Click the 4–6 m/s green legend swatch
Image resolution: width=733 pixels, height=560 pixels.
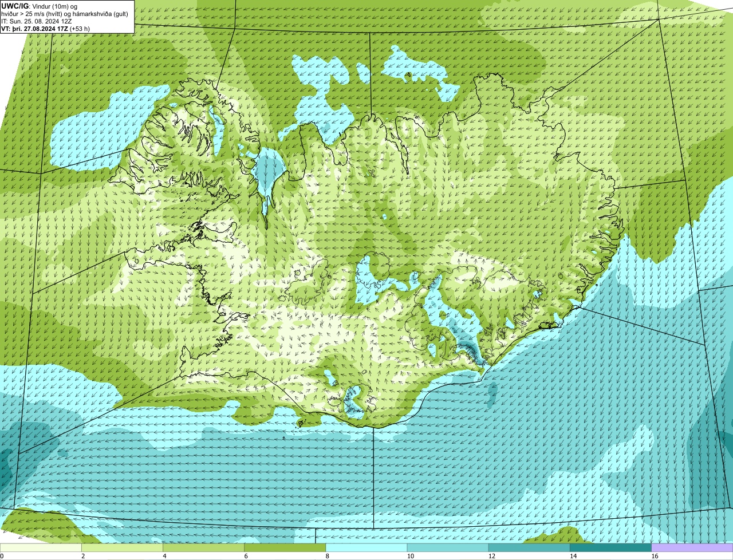[x=203, y=547]
